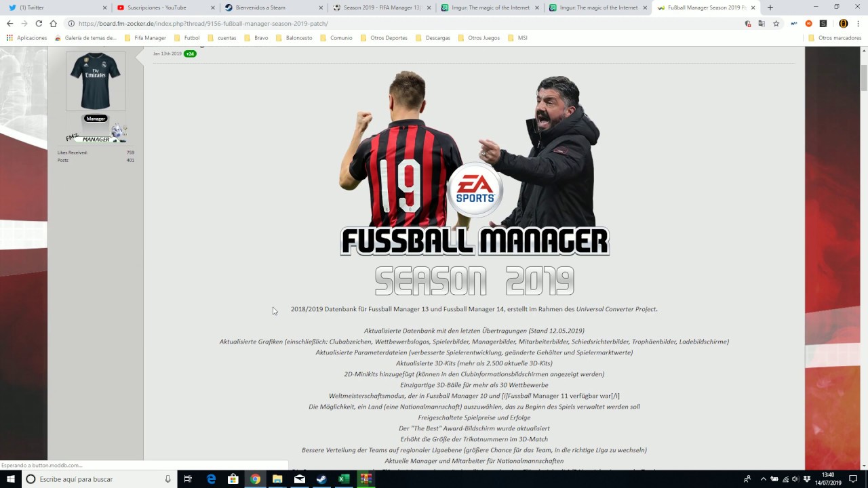
Task: Click the orange round extension icon
Action: (808, 23)
